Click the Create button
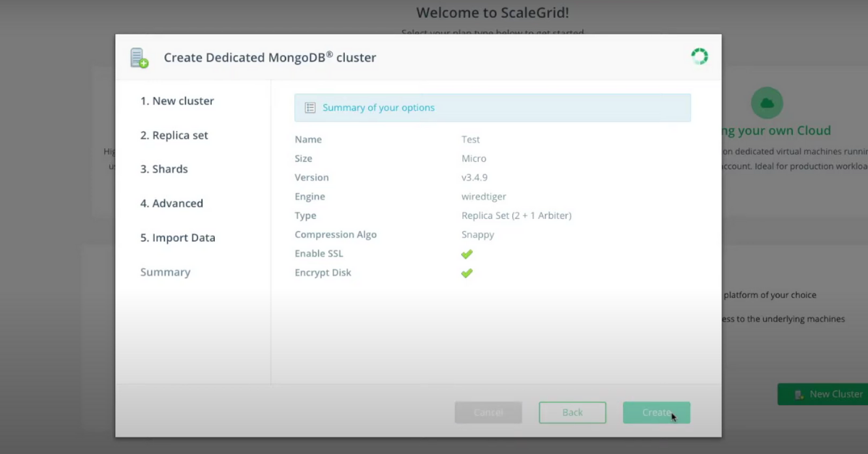Screen dimensions: 868x454 pos(656,413)
